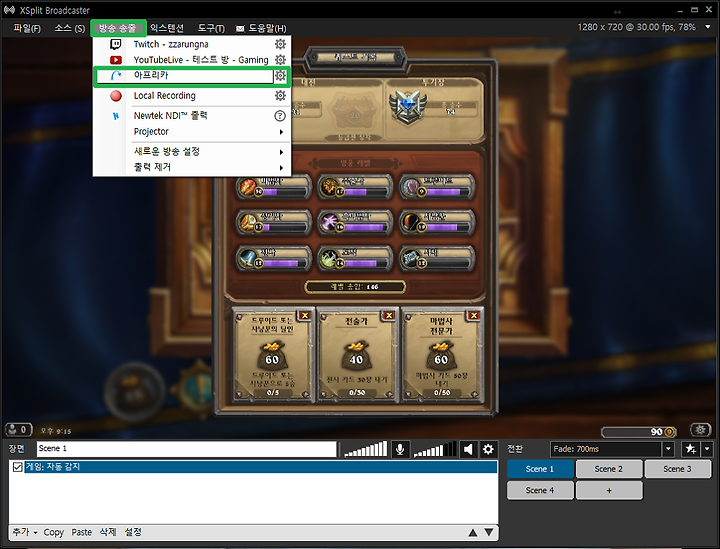Click the scene name field Scene 1
The height and width of the screenshot is (549, 720).
(186, 448)
